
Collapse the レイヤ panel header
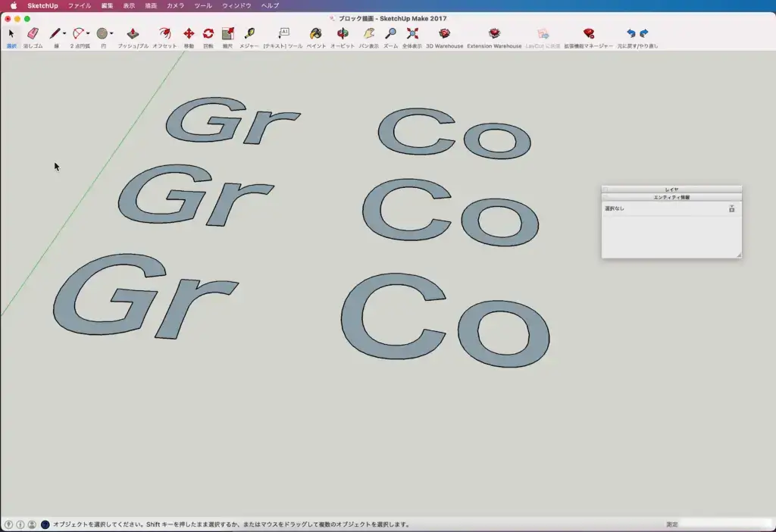coord(671,189)
